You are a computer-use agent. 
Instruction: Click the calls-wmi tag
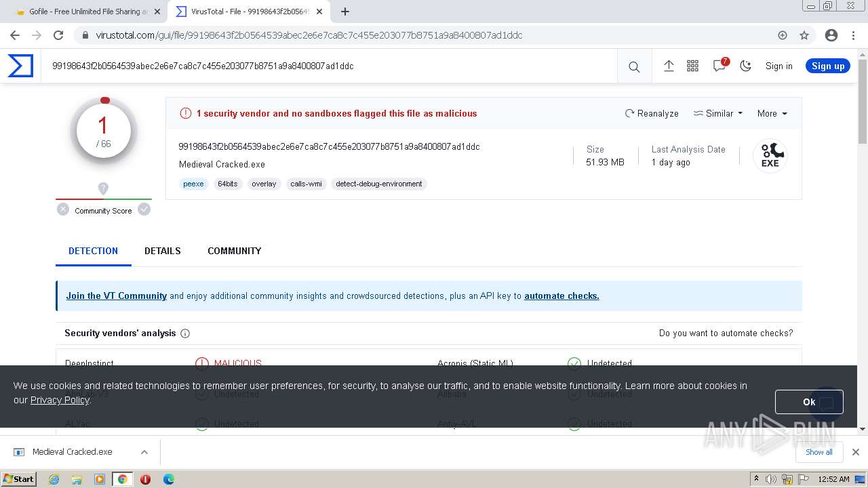pos(306,184)
